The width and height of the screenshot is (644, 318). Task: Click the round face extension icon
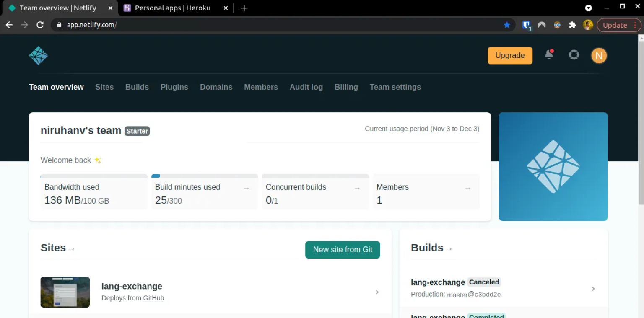coord(557,25)
